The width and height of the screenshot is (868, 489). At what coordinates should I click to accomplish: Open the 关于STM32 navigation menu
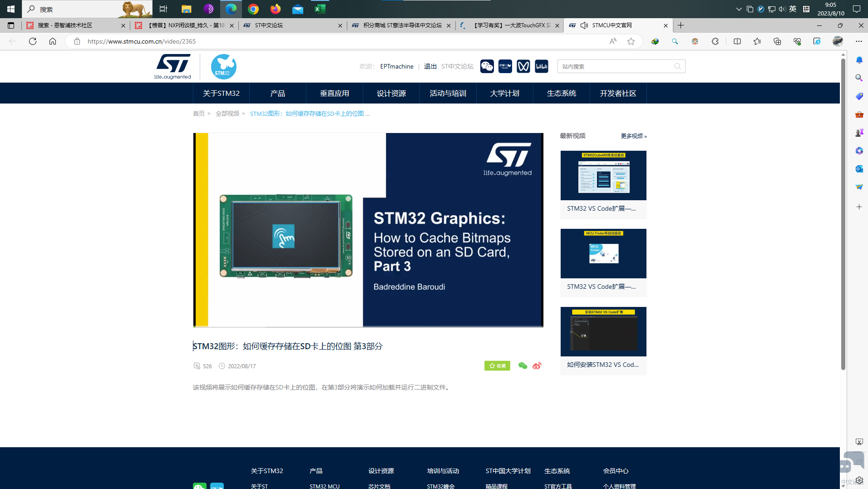tap(221, 93)
